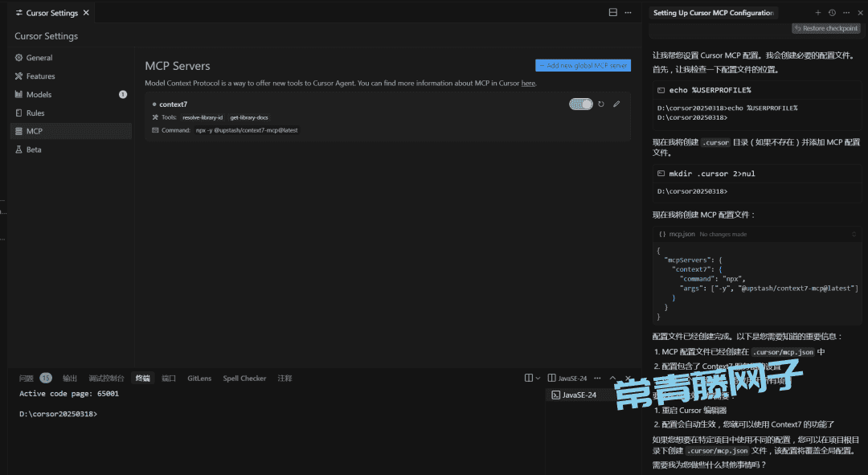Screen dimensions: 868x475
Task: Click the get-library-docs tool tag
Action: click(249, 117)
